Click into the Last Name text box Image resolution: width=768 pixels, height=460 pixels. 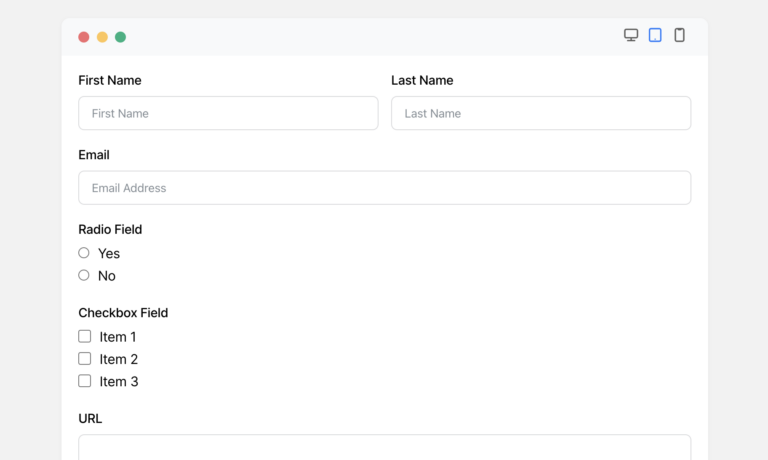(540, 113)
